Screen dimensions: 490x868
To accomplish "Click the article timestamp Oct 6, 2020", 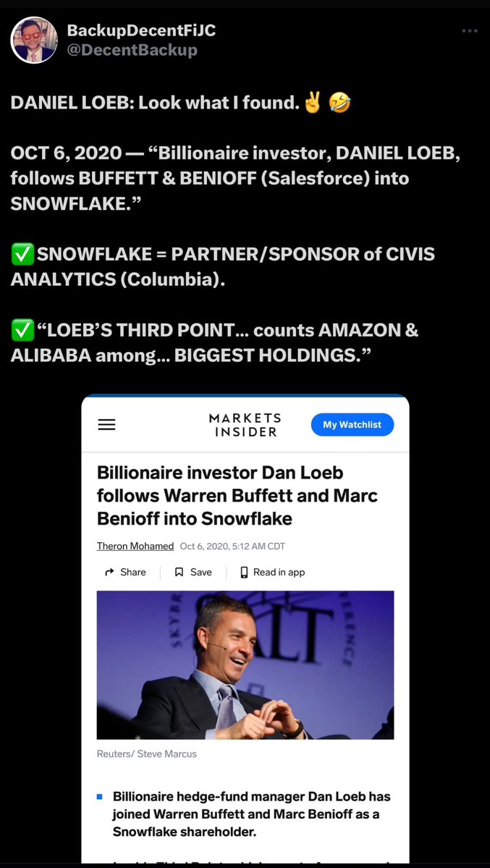I will coord(232,546).
